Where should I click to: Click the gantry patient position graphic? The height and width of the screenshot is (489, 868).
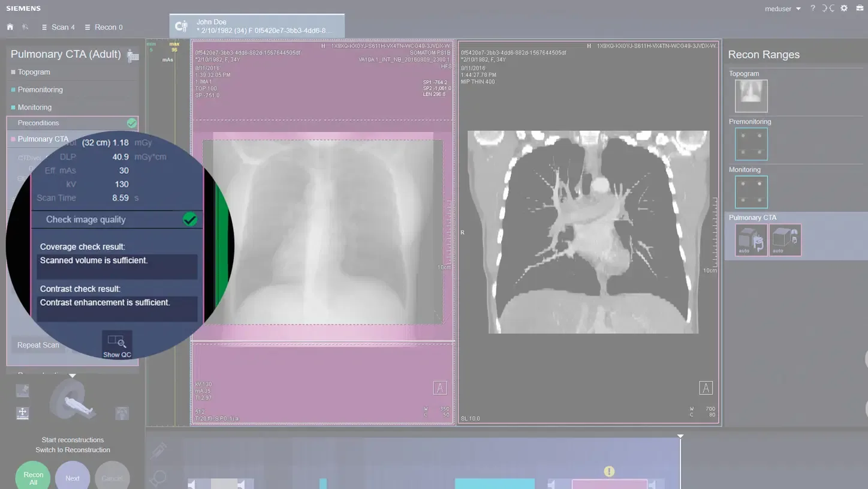coord(73,401)
